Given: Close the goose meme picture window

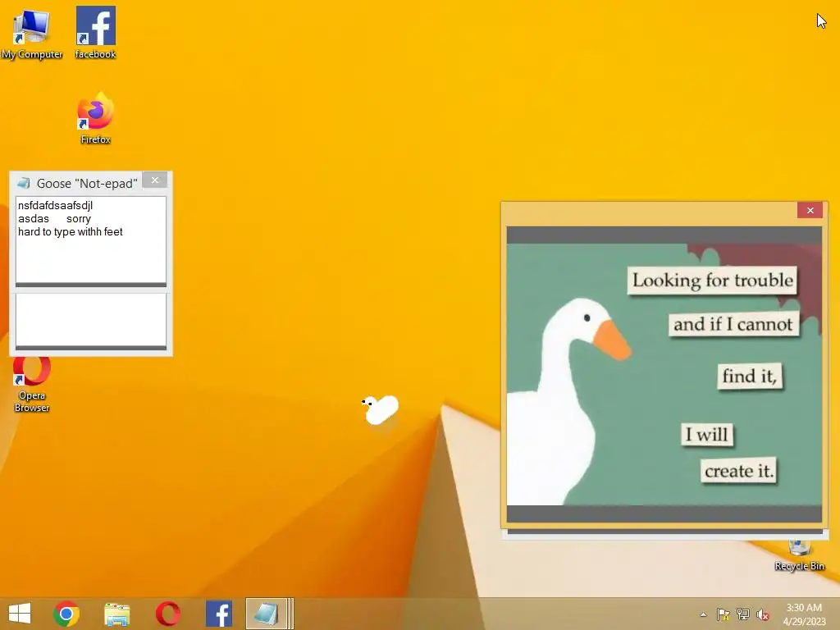Looking at the screenshot, I should 810,211.
